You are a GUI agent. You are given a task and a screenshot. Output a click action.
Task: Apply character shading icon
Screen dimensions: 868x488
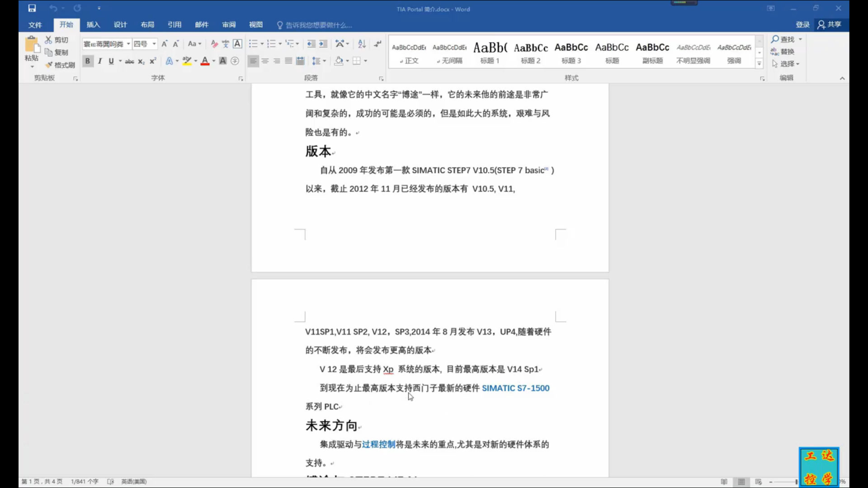click(x=223, y=61)
